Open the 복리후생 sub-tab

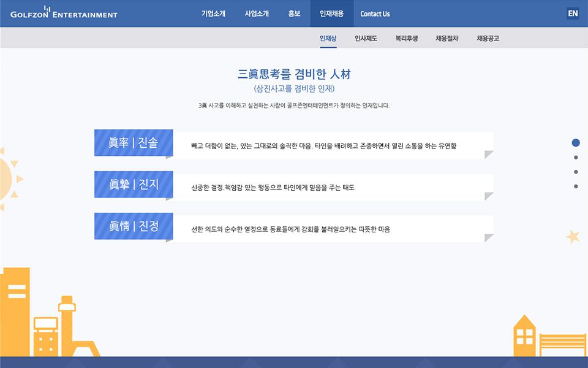tap(406, 38)
